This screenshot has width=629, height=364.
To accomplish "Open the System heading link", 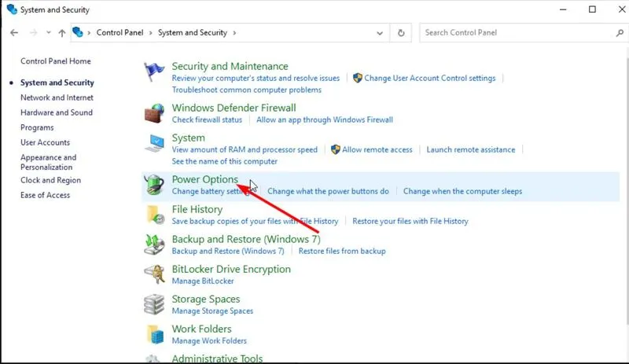I will tap(189, 138).
